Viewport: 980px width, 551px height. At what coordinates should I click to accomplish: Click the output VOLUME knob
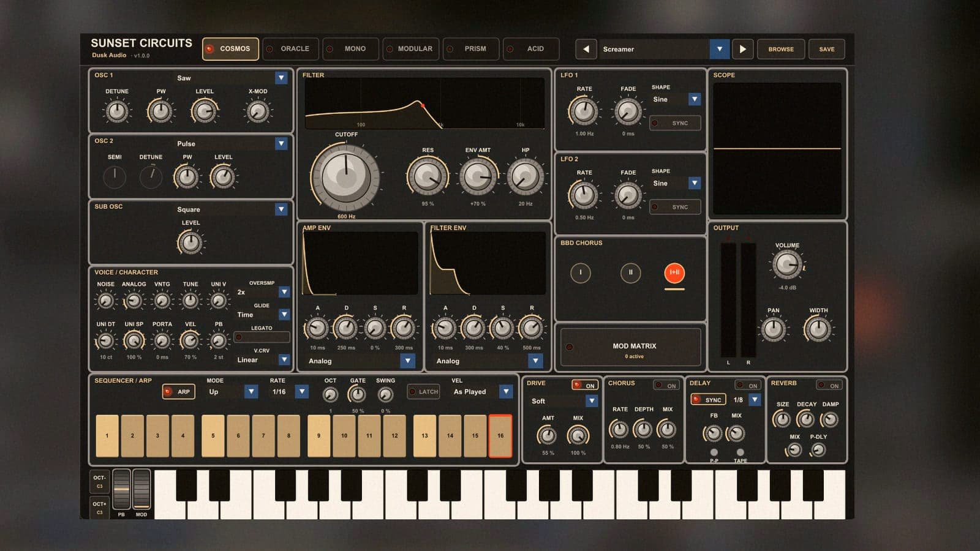[x=786, y=264]
